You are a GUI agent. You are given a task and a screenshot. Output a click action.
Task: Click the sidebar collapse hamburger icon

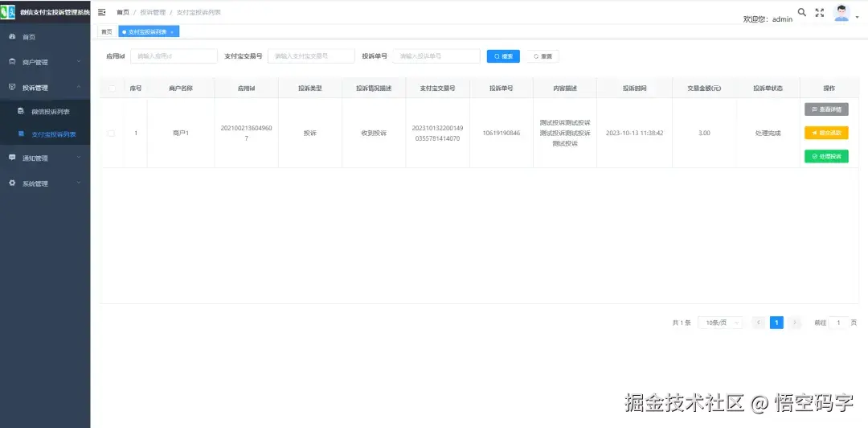pos(102,11)
